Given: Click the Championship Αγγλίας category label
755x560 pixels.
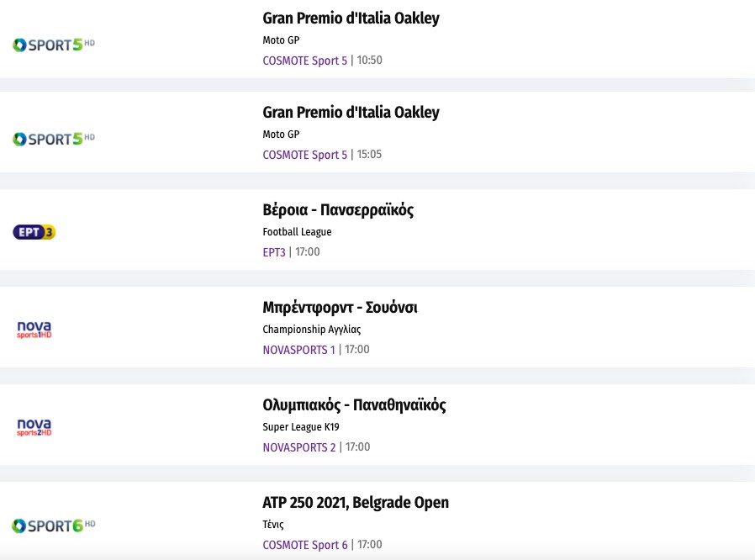Looking at the screenshot, I should click(311, 330).
